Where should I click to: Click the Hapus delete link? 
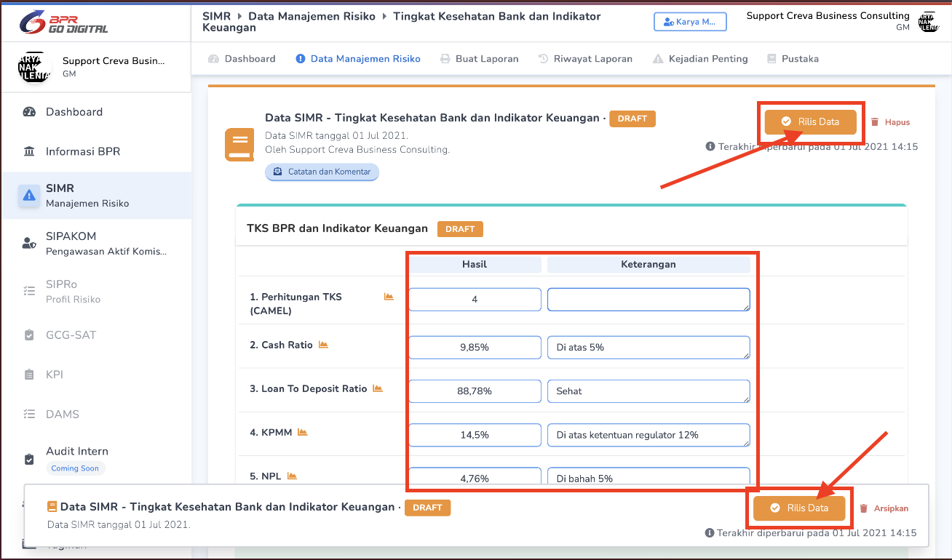click(x=890, y=122)
